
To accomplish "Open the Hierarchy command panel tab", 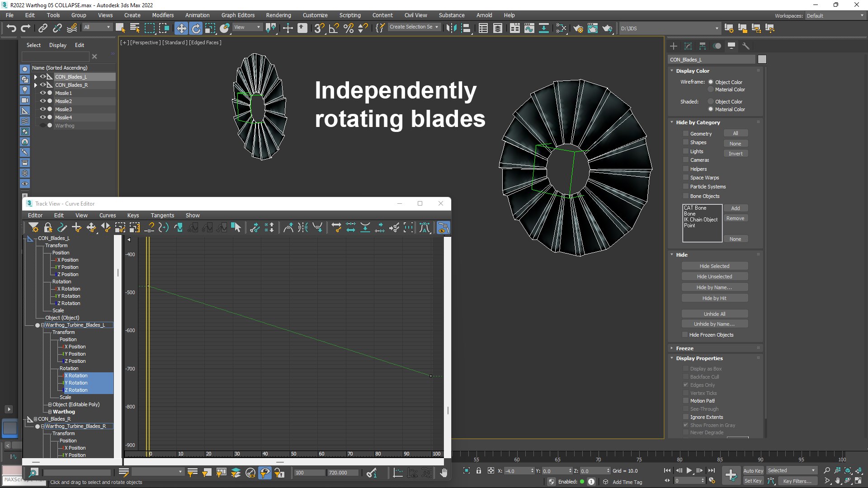I will 702,46.
